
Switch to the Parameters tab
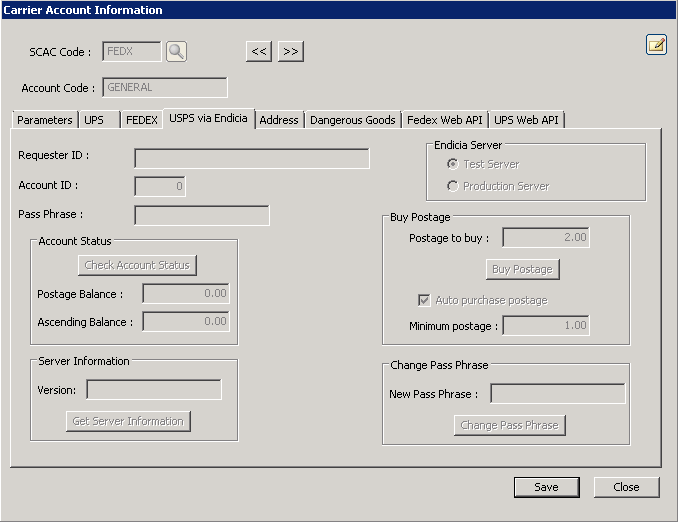coord(45,120)
